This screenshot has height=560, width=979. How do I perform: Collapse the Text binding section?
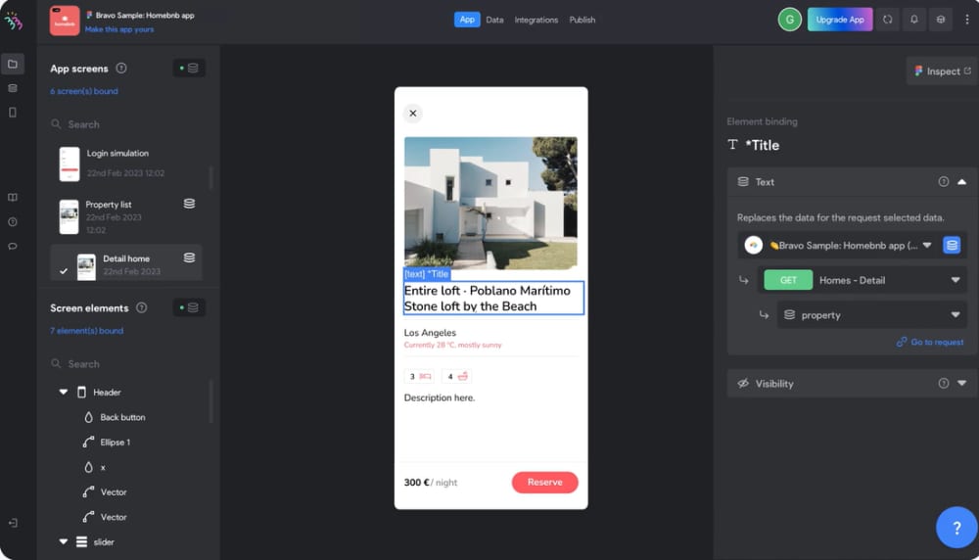tap(961, 182)
